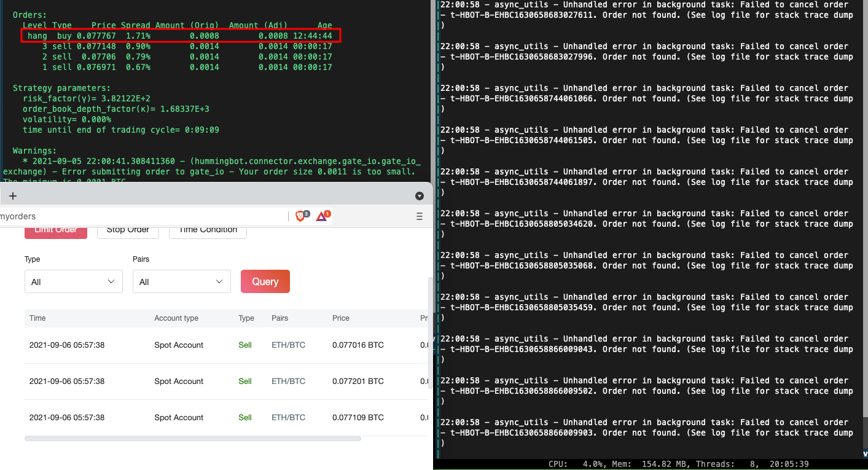868x470 pixels.
Task: Select the Time Condition tab
Action: (x=208, y=229)
